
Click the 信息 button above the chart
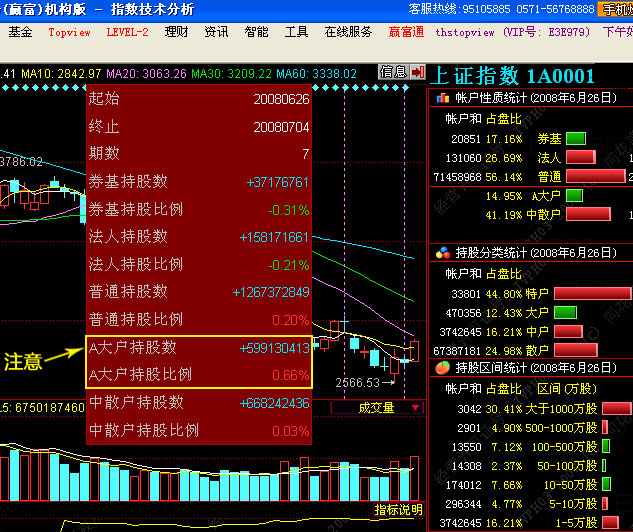pos(393,73)
